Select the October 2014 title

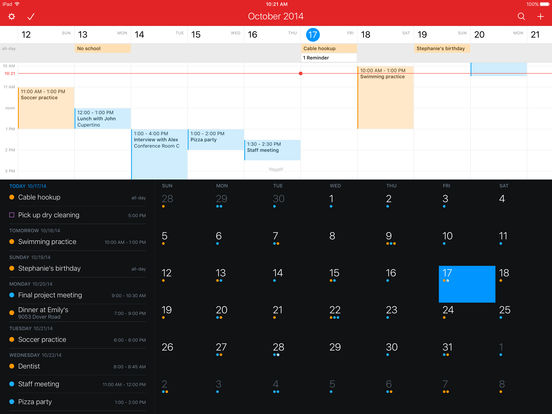tap(276, 16)
